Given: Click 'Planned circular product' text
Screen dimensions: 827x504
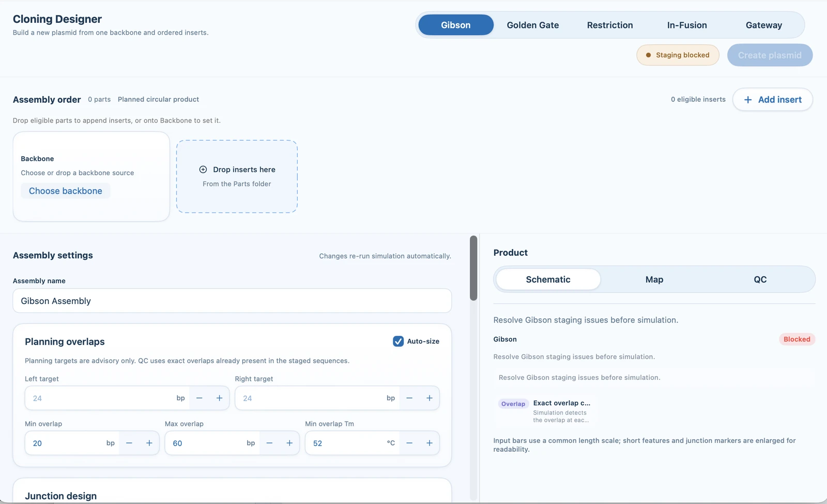Looking at the screenshot, I should [158, 99].
